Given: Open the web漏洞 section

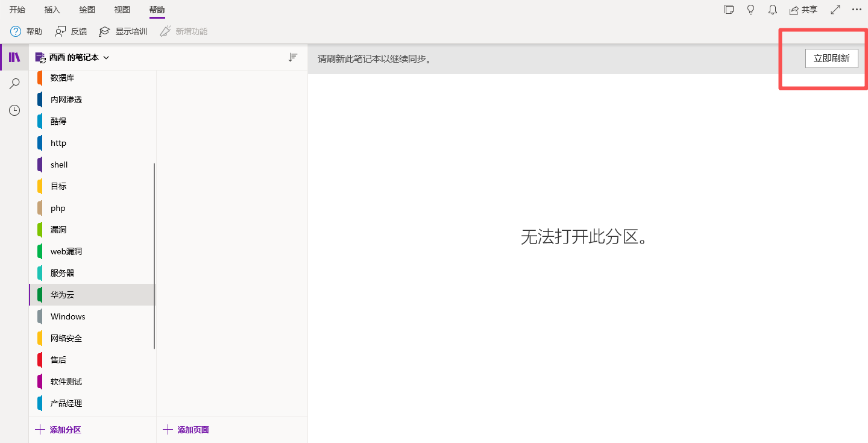Looking at the screenshot, I should point(92,251).
